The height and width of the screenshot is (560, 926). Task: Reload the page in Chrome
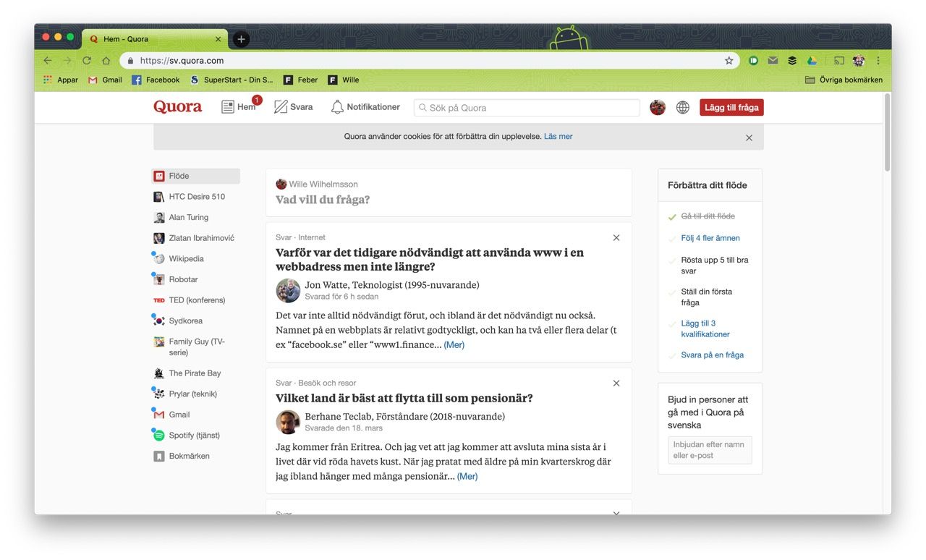[87, 61]
